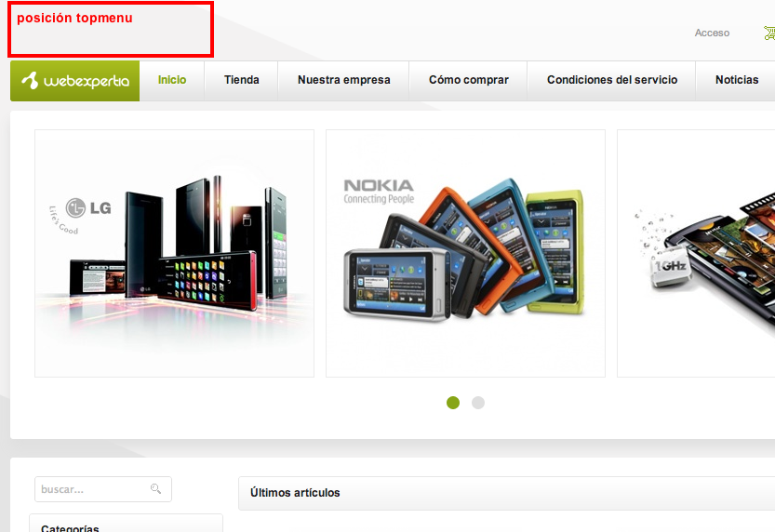Open Cómo comprar page
Viewport: 775px width, 532px height.
click(469, 80)
